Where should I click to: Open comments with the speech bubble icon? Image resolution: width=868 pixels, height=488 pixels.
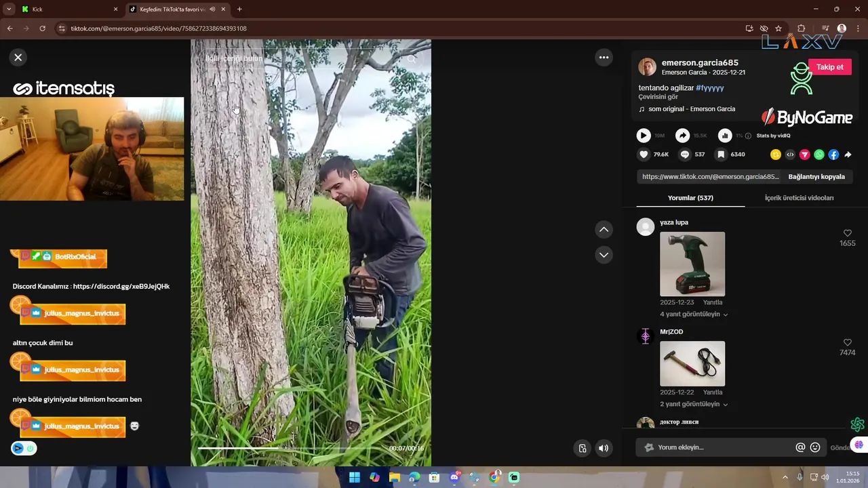coord(685,155)
